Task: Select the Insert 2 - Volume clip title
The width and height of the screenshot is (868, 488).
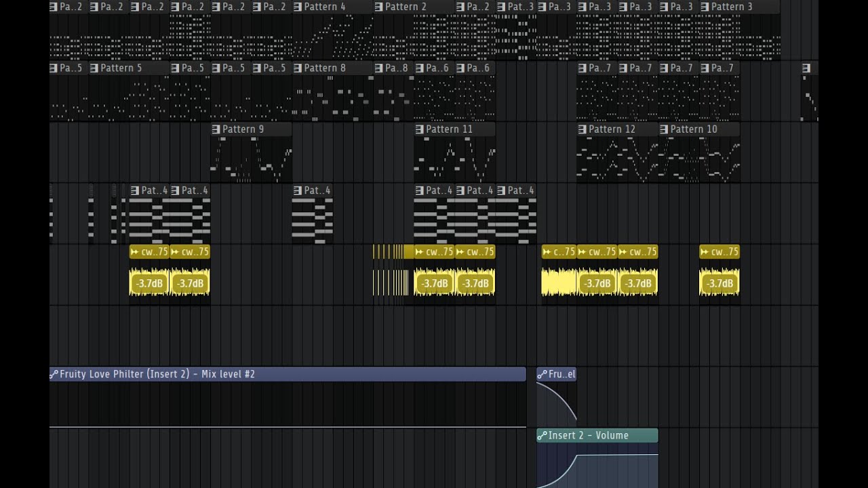Action: 589,436
